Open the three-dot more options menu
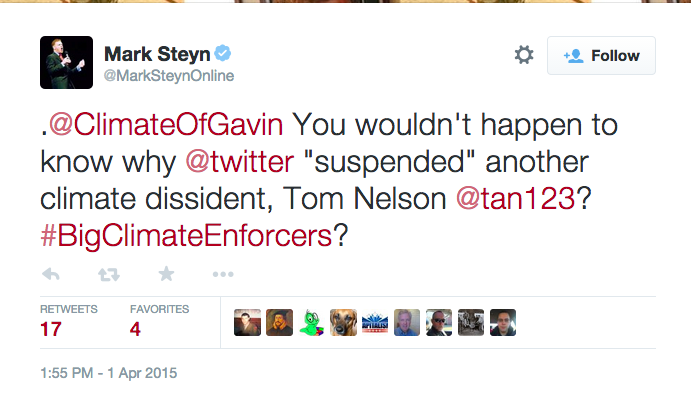 pyautogui.click(x=223, y=274)
